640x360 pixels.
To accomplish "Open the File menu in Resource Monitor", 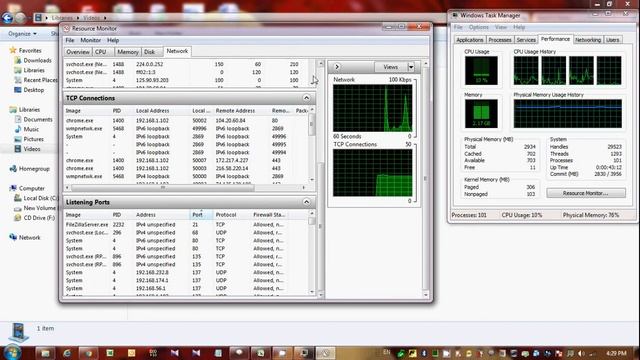I will 70,40.
